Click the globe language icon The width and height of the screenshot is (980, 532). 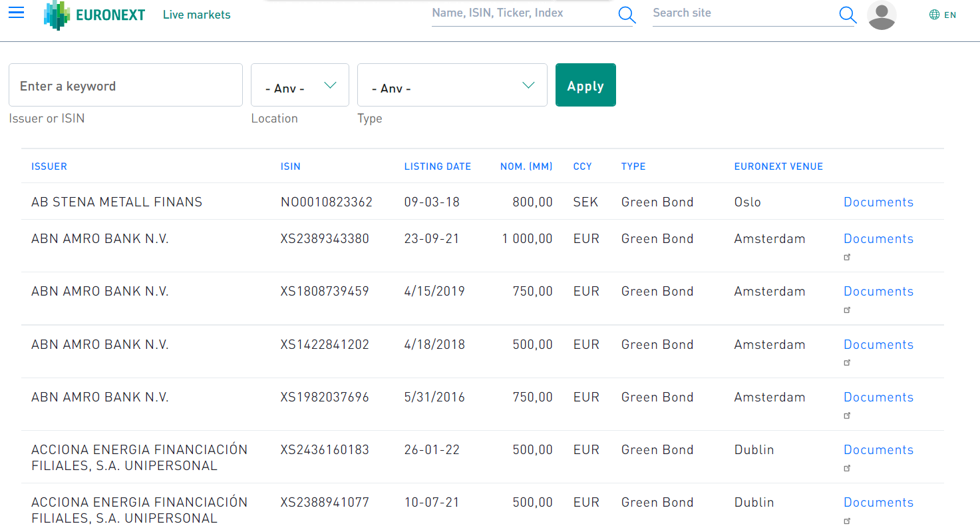[934, 15]
